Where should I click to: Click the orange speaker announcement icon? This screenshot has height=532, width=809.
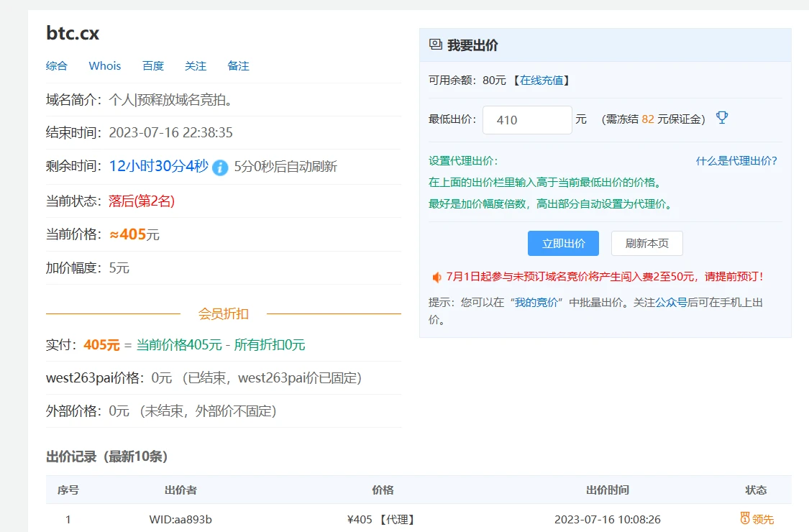pyautogui.click(x=436, y=277)
